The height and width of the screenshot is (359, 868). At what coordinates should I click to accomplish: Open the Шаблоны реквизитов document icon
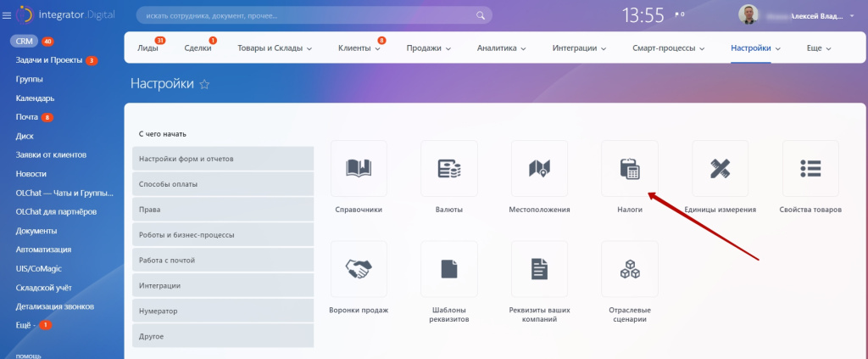click(x=448, y=269)
